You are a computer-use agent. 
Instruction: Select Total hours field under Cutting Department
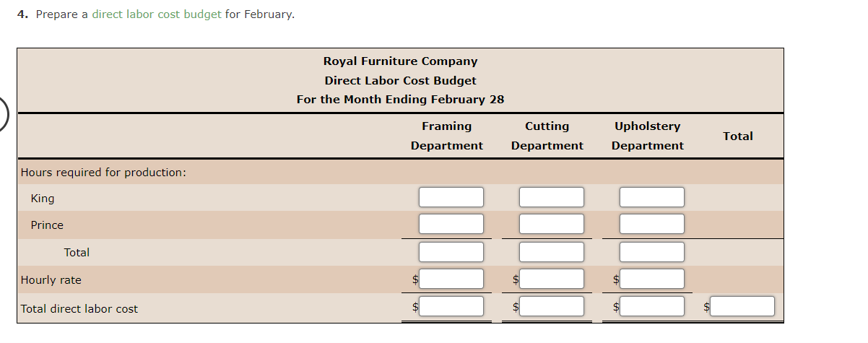(x=552, y=252)
